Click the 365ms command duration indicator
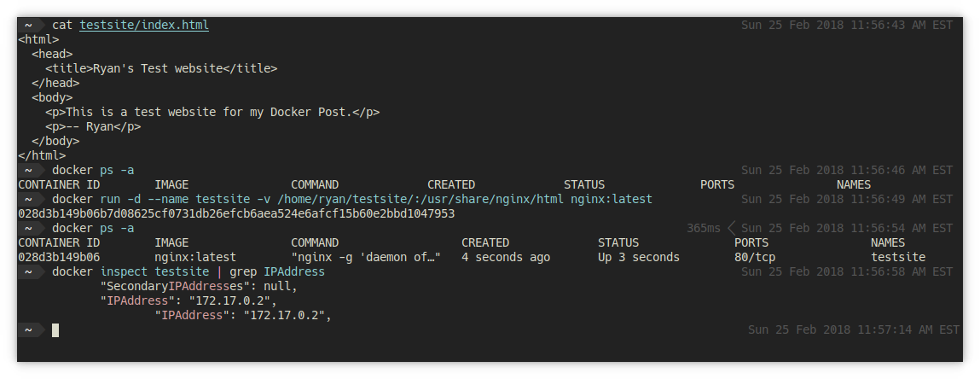 (704, 229)
